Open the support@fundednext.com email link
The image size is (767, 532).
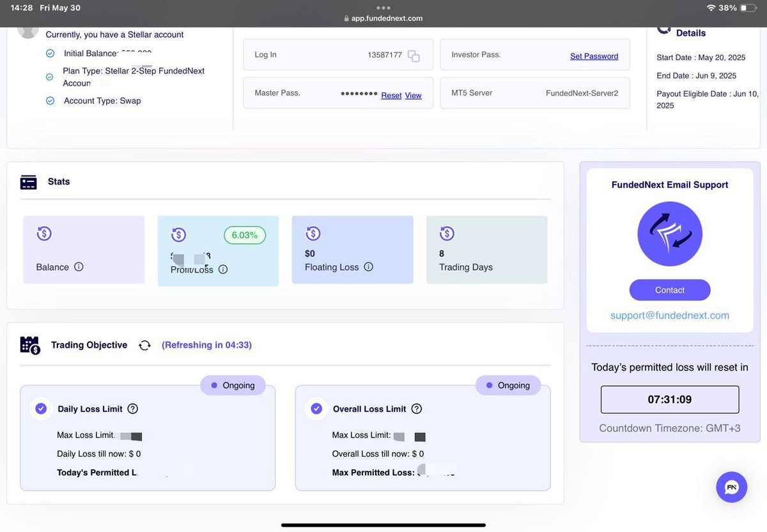[x=670, y=315]
